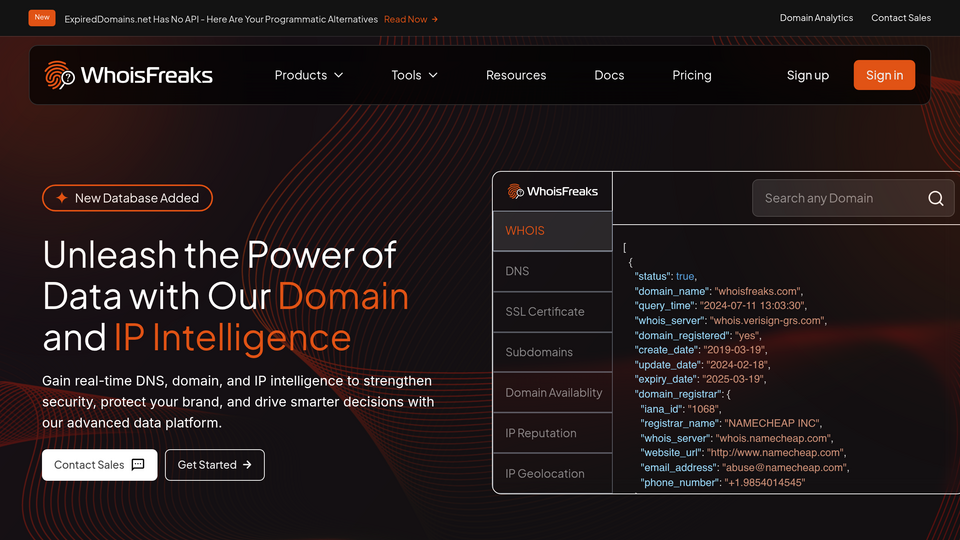Select the SSL Certificate tab
The height and width of the screenshot is (540, 960).
tap(552, 312)
